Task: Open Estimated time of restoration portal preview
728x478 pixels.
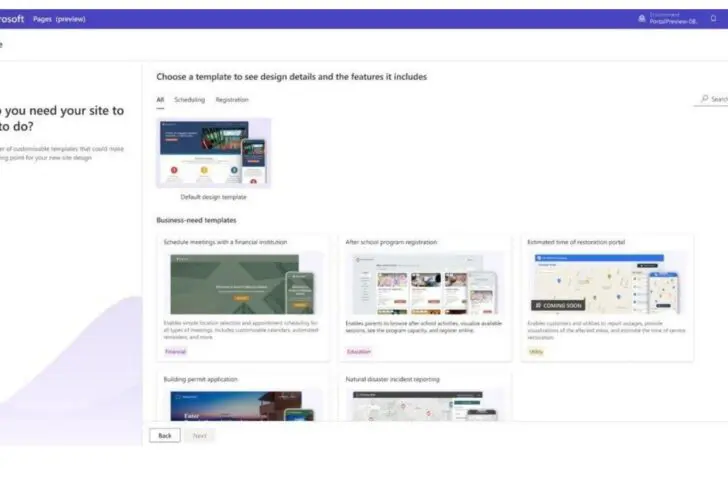Action: point(607,284)
